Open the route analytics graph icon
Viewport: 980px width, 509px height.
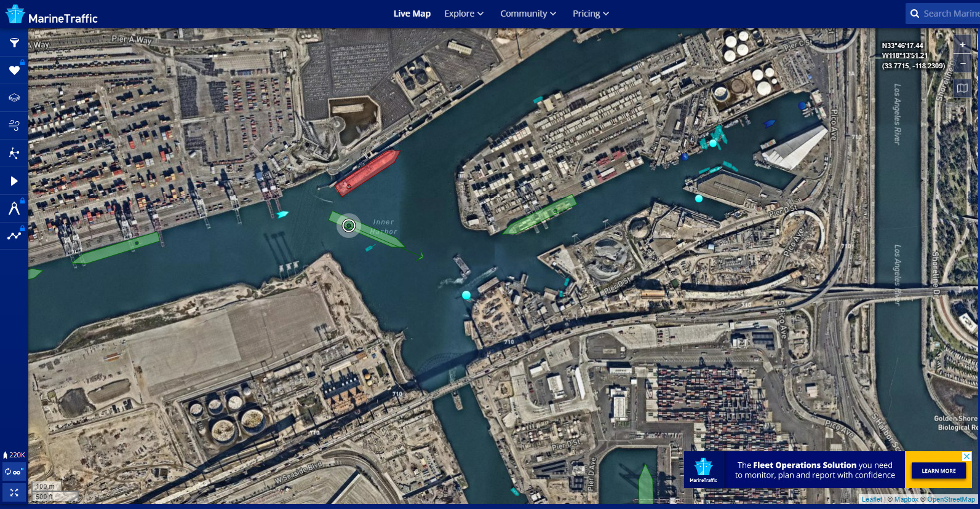coord(14,235)
